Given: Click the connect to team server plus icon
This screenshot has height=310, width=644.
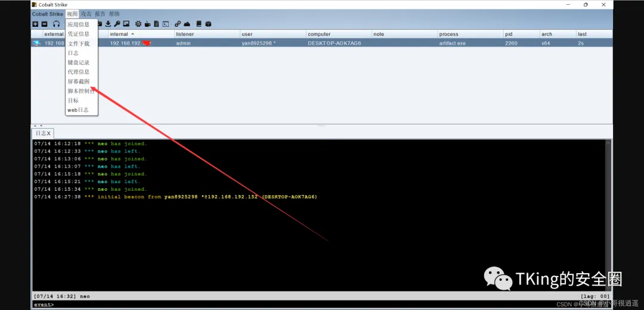Looking at the screenshot, I should pyautogui.click(x=35, y=24).
